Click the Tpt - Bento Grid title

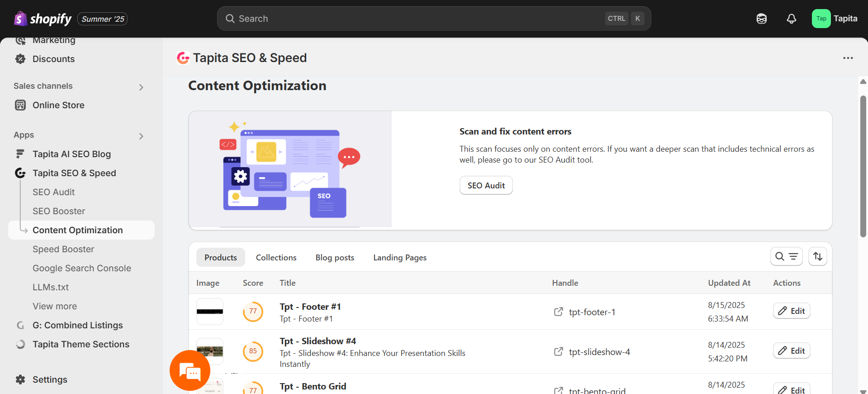313,386
